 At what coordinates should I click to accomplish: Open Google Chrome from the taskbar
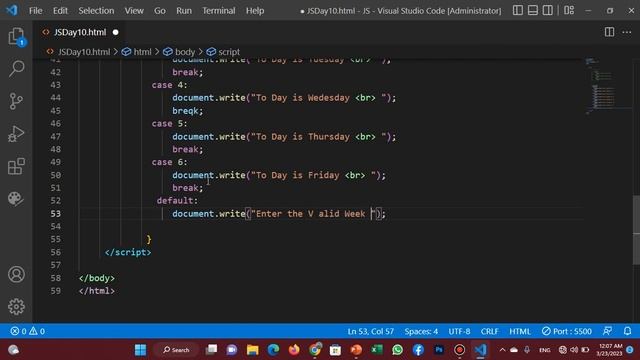point(315,350)
